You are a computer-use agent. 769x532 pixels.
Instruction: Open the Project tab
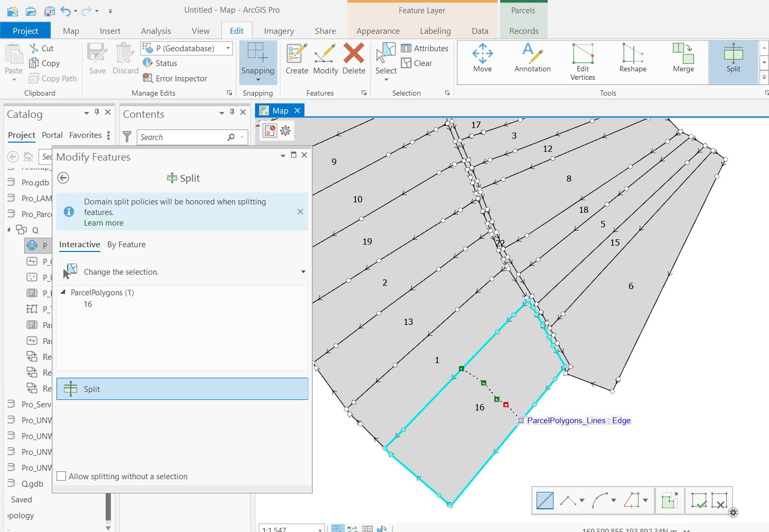(25, 31)
